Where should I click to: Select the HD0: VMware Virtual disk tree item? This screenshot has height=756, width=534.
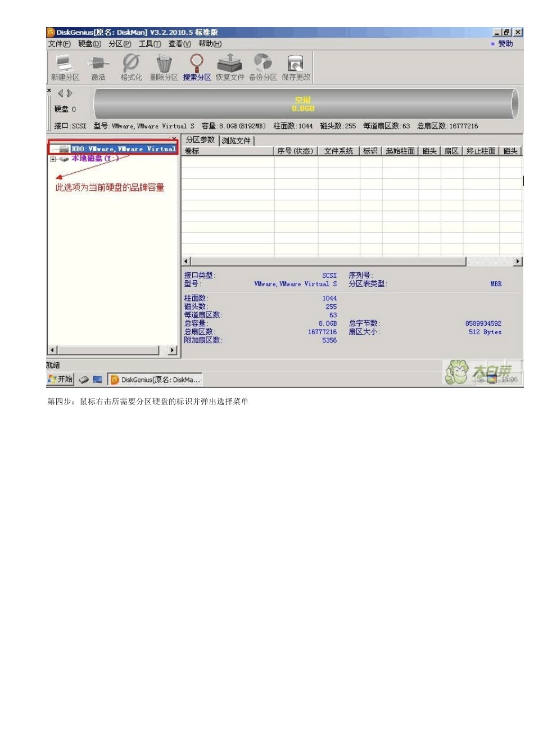pyautogui.click(x=124, y=149)
